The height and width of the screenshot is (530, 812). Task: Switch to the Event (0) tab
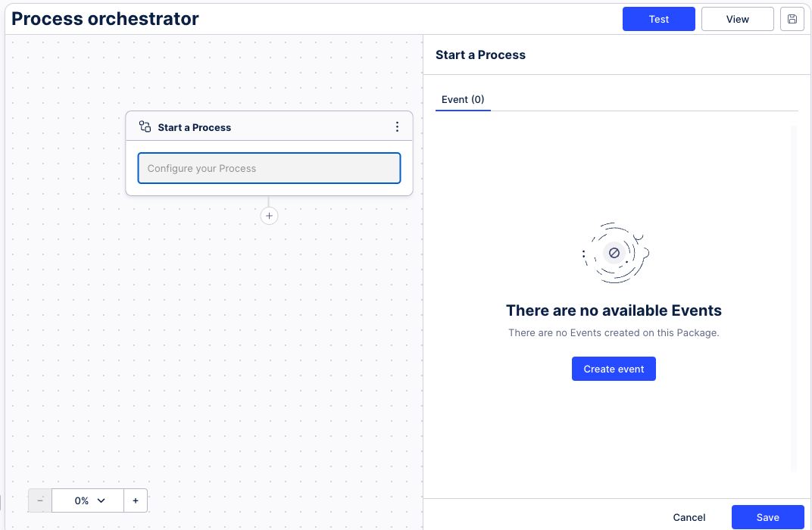pyautogui.click(x=463, y=99)
